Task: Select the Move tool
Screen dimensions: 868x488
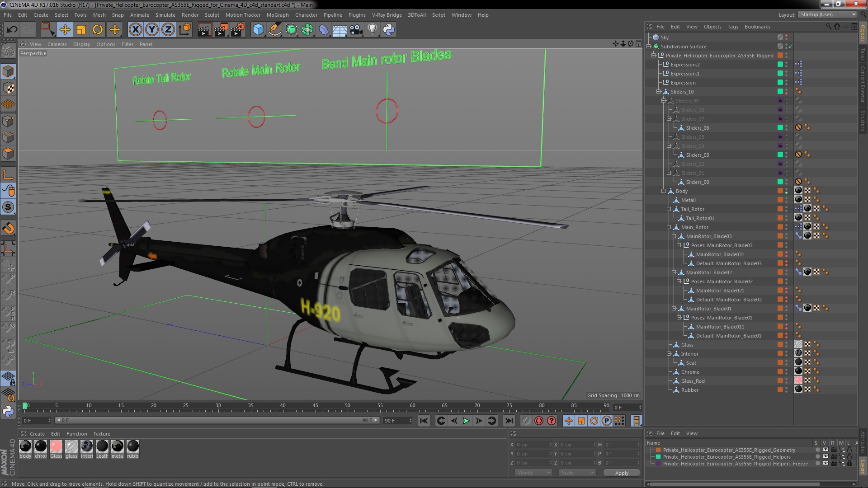Action: [65, 30]
